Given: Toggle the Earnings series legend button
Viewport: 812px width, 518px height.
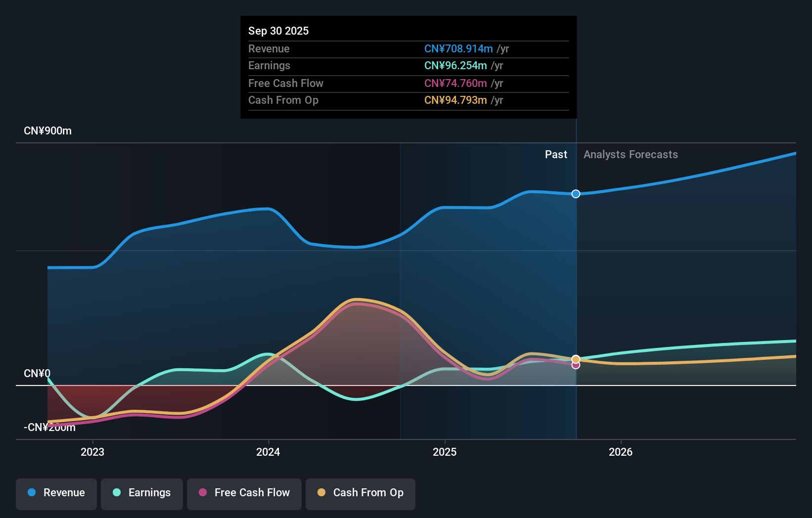Looking at the screenshot, I should pos(142,494).
